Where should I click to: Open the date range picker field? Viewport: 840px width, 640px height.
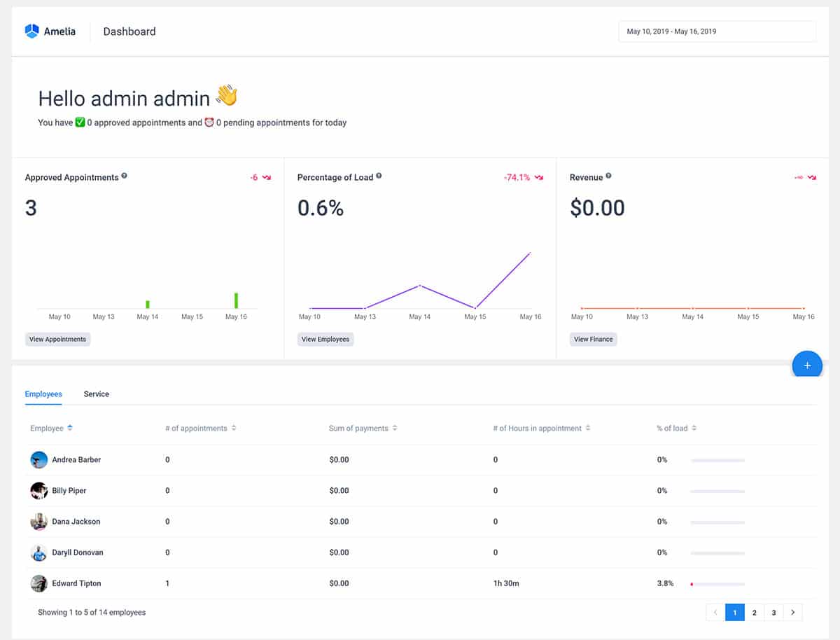(717, 32)
